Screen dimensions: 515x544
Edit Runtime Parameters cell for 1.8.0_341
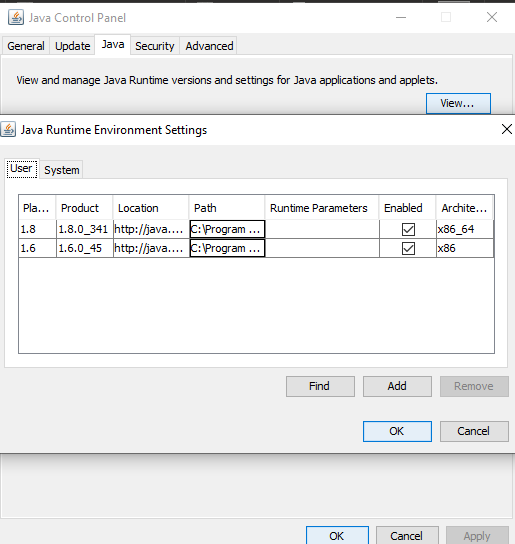point(322,229)
